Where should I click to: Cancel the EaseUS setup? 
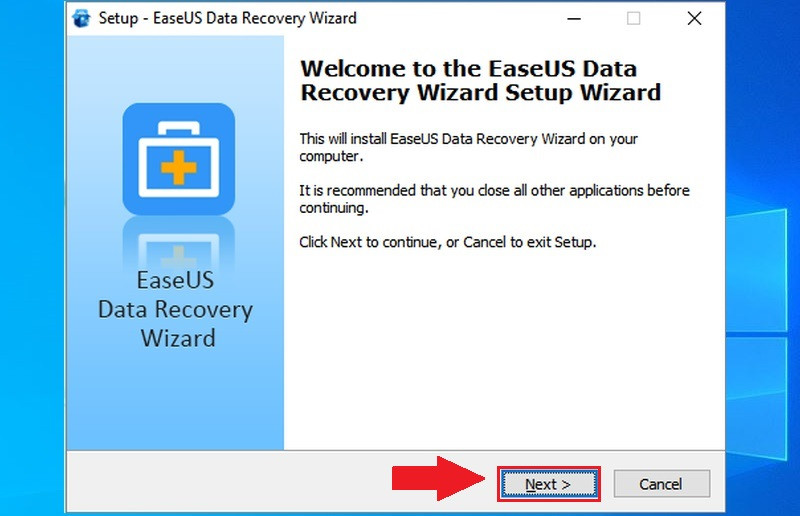[x=661, y=484]
